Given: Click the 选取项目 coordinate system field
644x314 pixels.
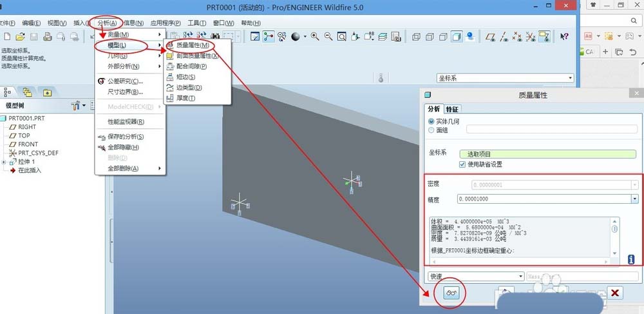Looking at the screenshot, I should click(x=548, y=155).
